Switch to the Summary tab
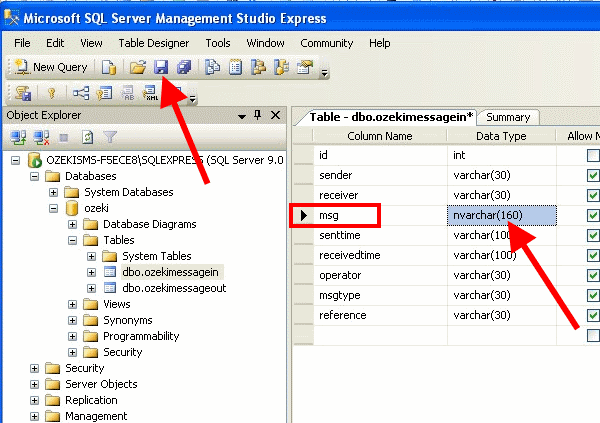 (508, 117)
